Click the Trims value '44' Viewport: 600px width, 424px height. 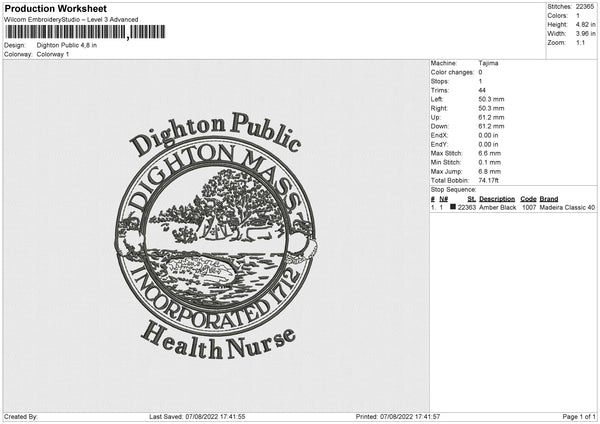[482, 90]
